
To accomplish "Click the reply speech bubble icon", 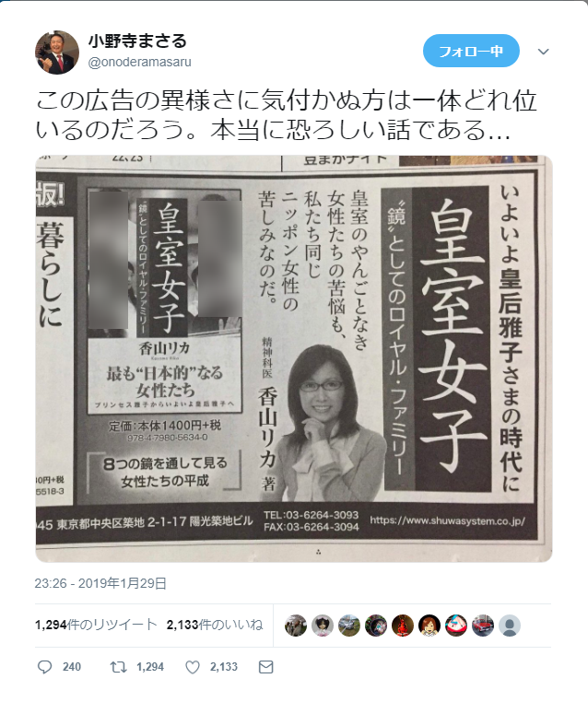I will pos(44,667).
